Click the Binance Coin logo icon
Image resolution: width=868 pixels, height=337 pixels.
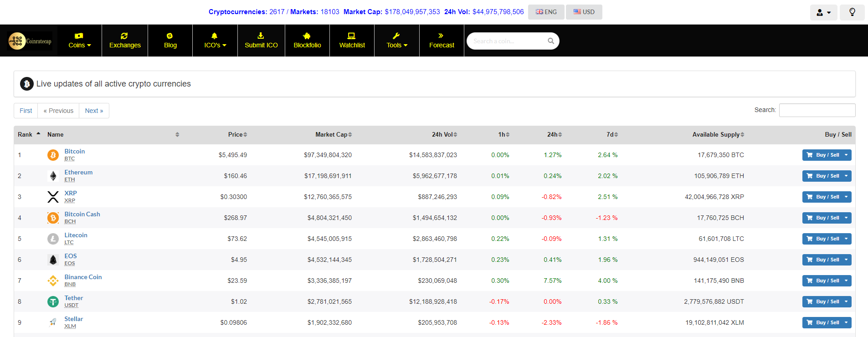53,281
